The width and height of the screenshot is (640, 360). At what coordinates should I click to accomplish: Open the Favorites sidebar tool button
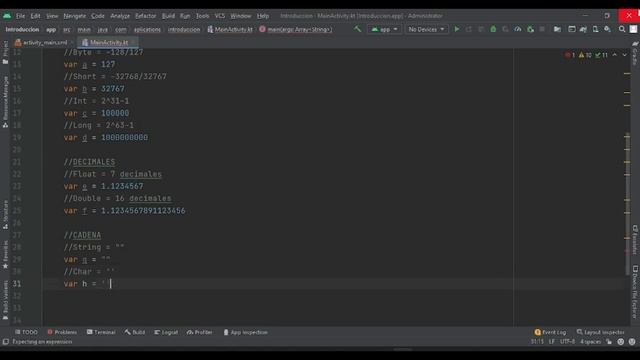pyautogui.click(x=5, y=254)
